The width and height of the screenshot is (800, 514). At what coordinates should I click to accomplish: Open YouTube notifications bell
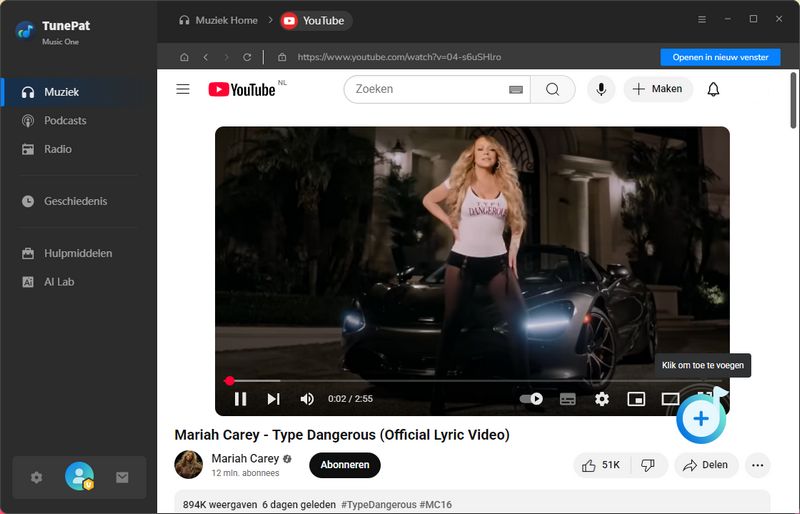(x=713, y=89)
